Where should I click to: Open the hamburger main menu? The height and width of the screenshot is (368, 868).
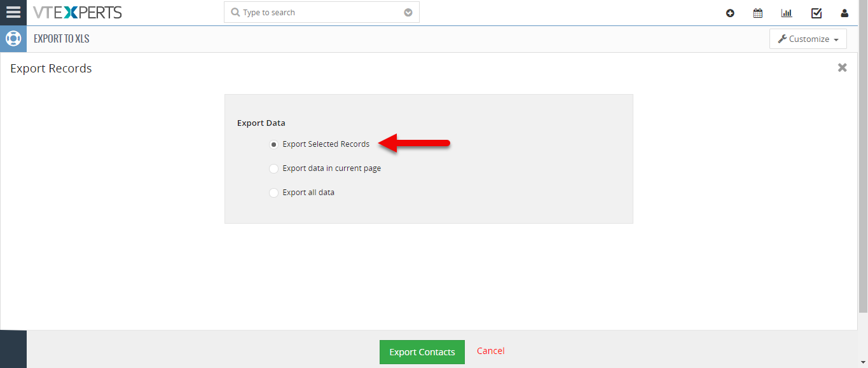point(13,12)
